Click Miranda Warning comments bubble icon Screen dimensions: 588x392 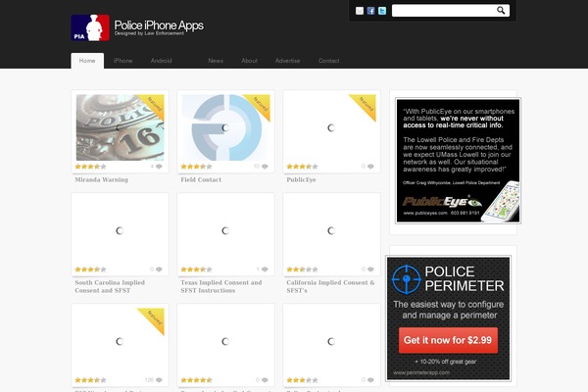(159, 167)
